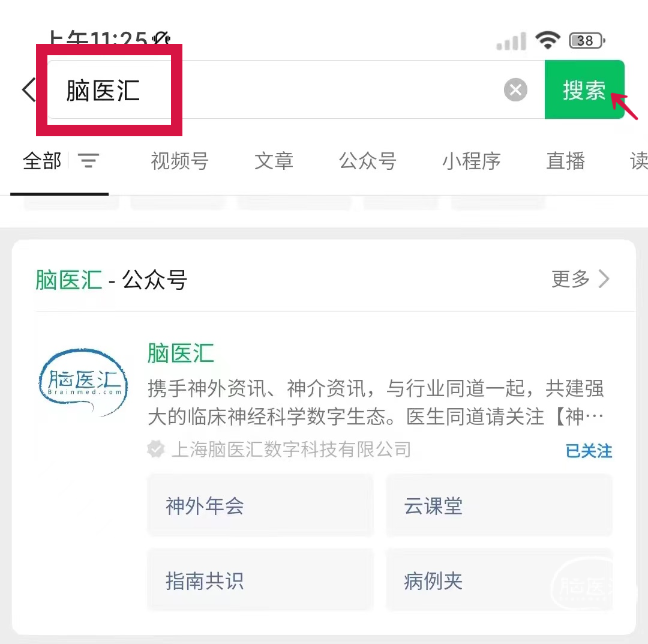Switch to the 文章 tab
Screen dimensions: 648x644
[x=274, y=161]
